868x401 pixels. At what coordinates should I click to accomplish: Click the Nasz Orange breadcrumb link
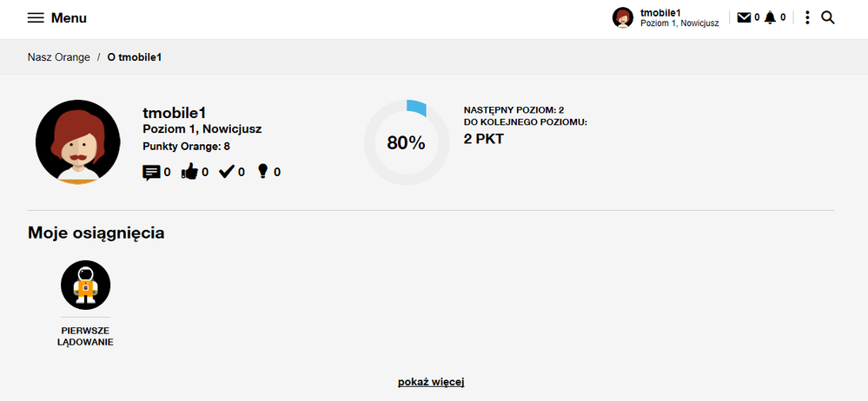[x=59, y=57]
